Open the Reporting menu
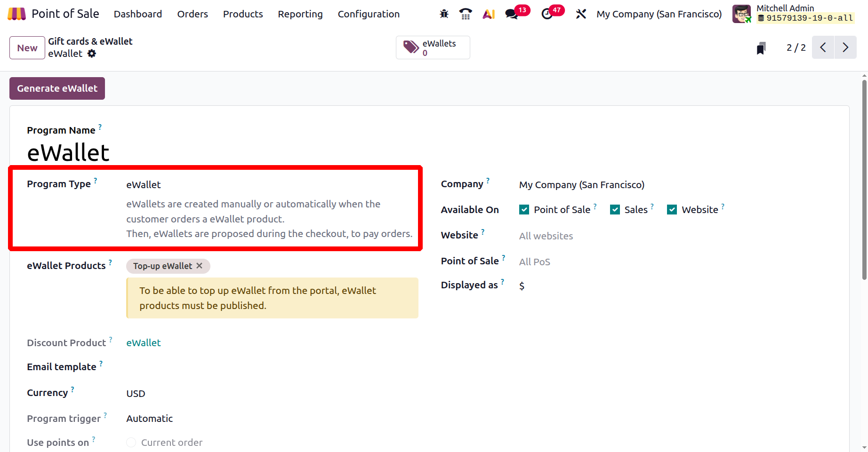Image resolution: width=868 pixels, height=452 pixels. click(x=300, y=14)
